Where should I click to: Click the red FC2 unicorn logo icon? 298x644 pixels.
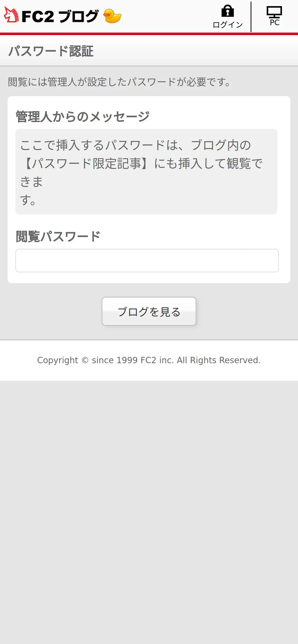pos(11,15)
